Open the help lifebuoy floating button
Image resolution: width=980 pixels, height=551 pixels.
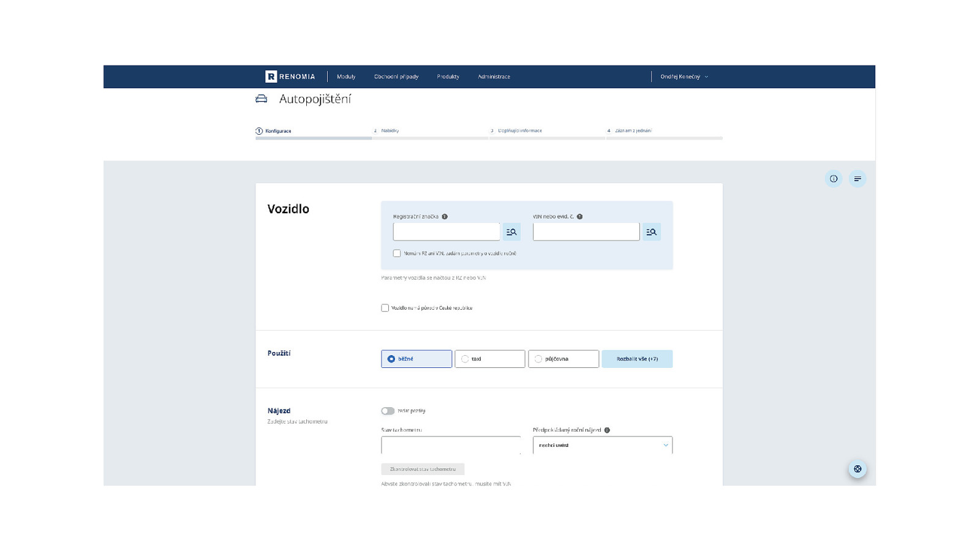click(858, 469)
